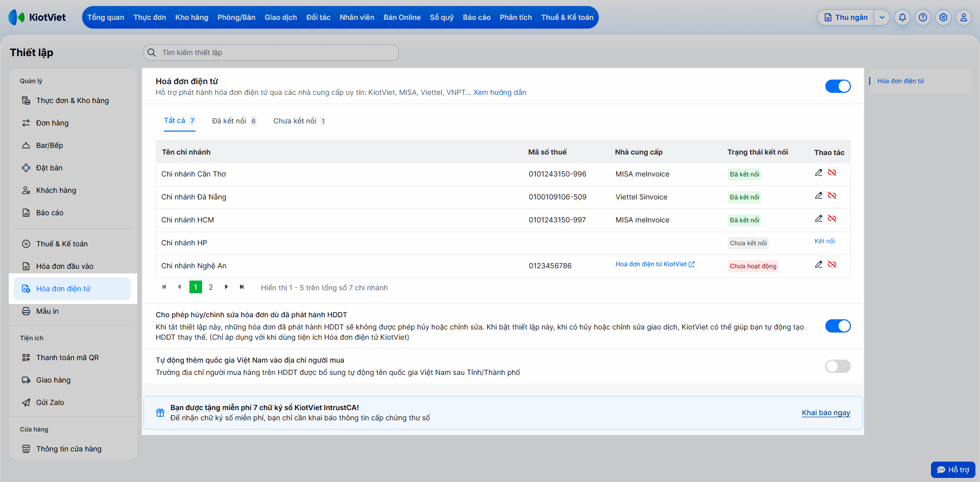Open the Kho hàng menu

click(192, 17)
